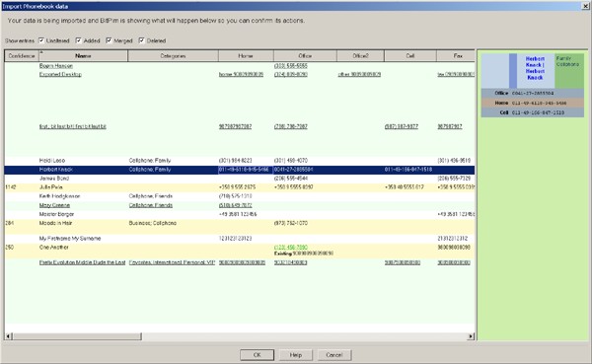Click the Existing number under One Another

(x=304, y=254)
